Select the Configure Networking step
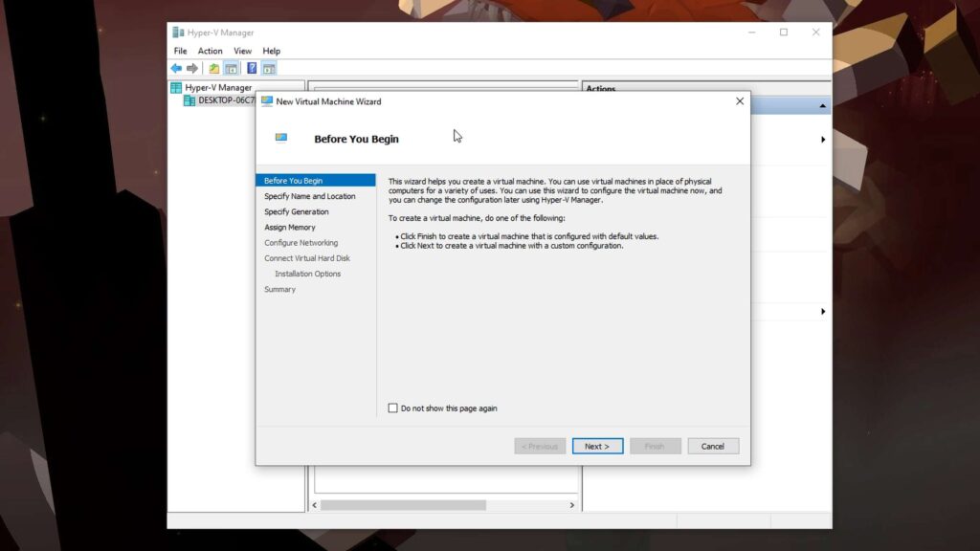The image size is (980, 551). coord(301,242)
